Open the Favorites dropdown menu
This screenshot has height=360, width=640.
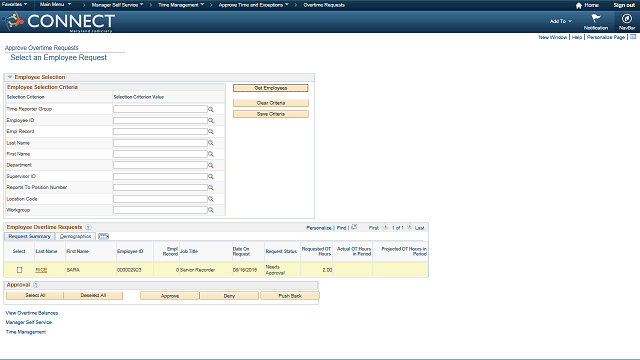pyautogui.click(x=15, y=4)
